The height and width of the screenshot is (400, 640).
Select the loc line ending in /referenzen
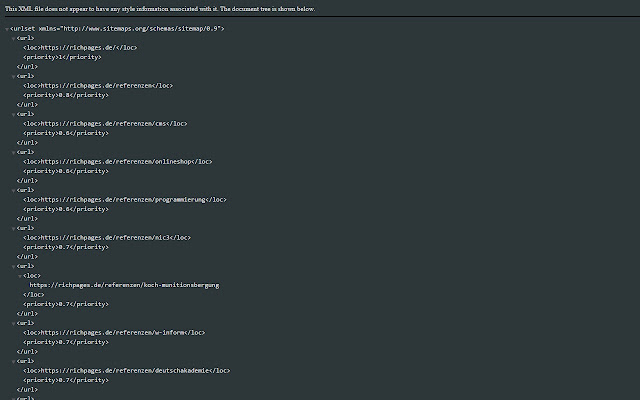(x=98, y=86)
